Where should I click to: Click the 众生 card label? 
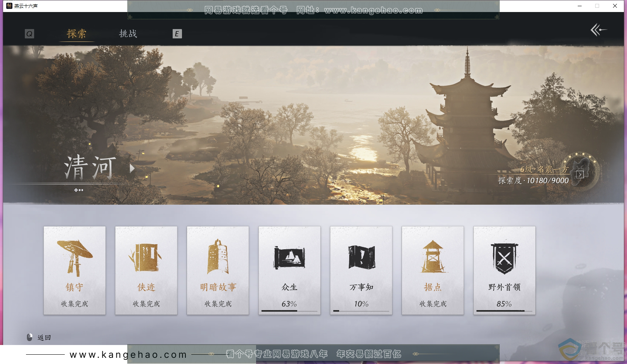point(289,287)
